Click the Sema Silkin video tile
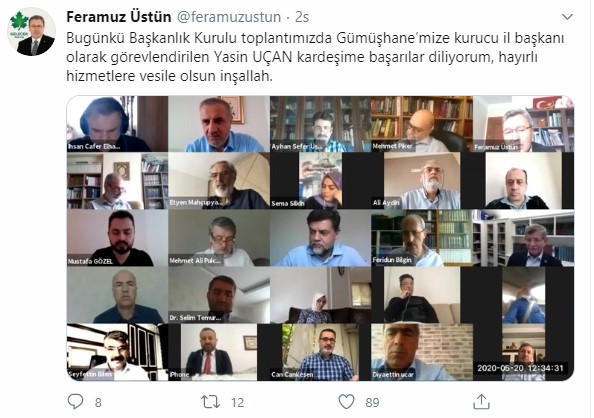The width and height of the screenshot is (594, 418). coord(320,181)
